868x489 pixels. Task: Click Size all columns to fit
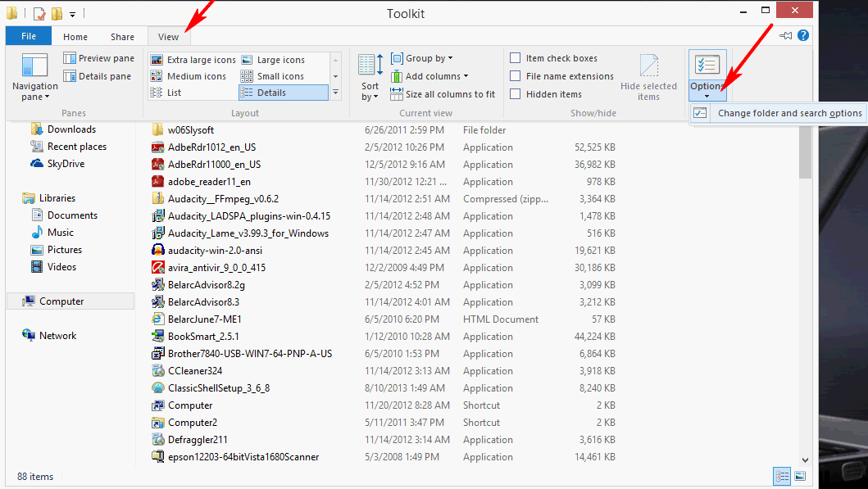pos(443,94)
